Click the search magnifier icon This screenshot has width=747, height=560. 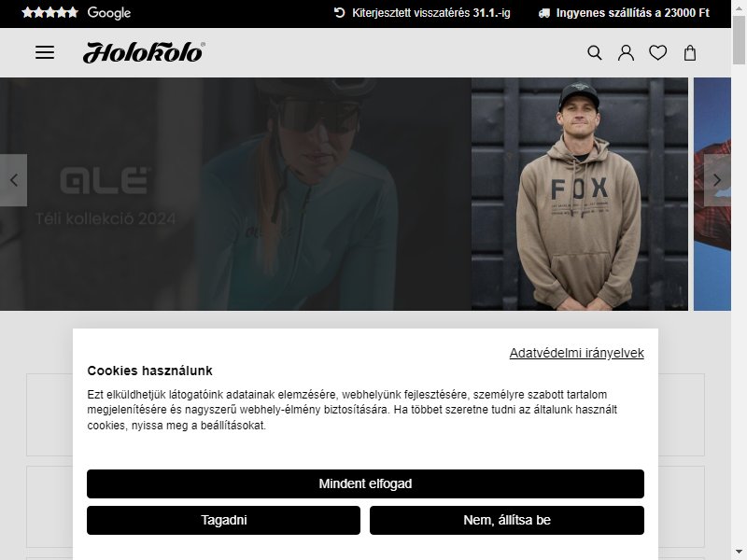(595, 52)
